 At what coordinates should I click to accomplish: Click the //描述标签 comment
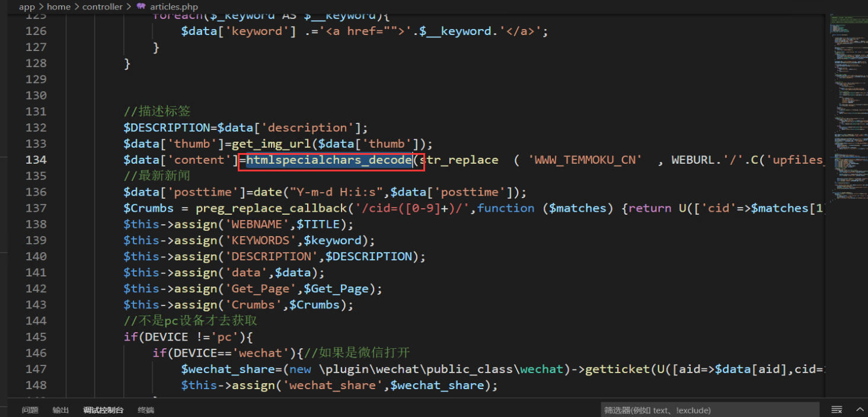coord(157,112)
